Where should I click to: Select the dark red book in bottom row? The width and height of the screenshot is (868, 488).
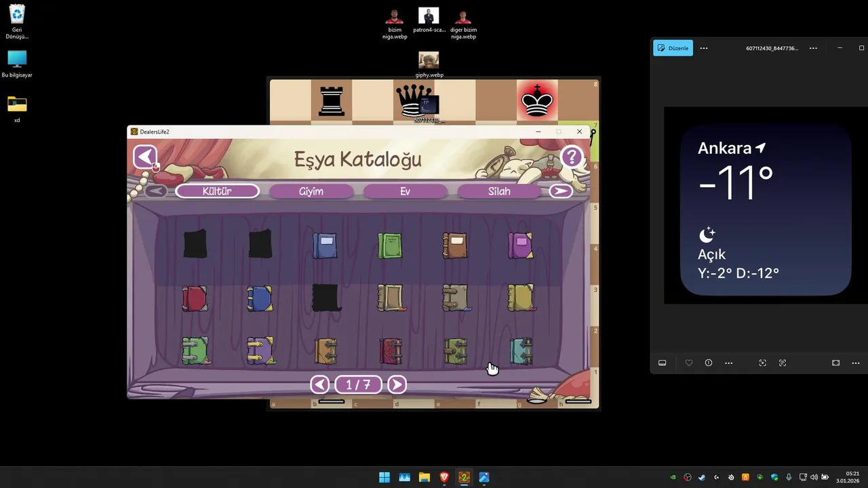(391, 351)
